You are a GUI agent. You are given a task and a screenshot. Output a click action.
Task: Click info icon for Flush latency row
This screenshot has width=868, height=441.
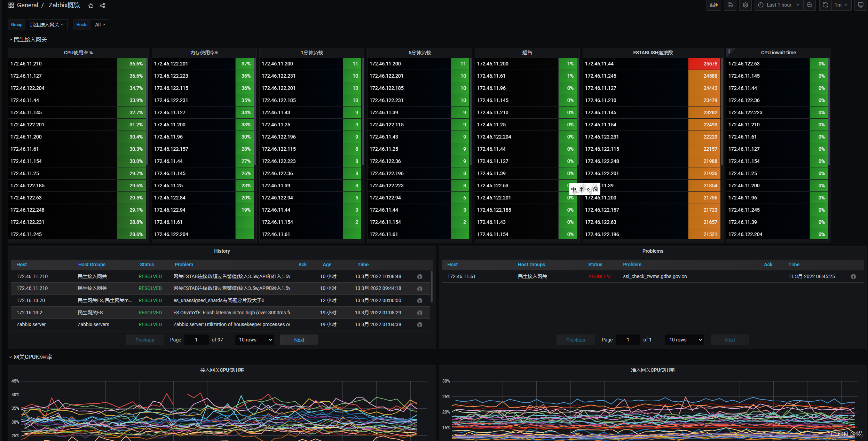pos(420,313)
